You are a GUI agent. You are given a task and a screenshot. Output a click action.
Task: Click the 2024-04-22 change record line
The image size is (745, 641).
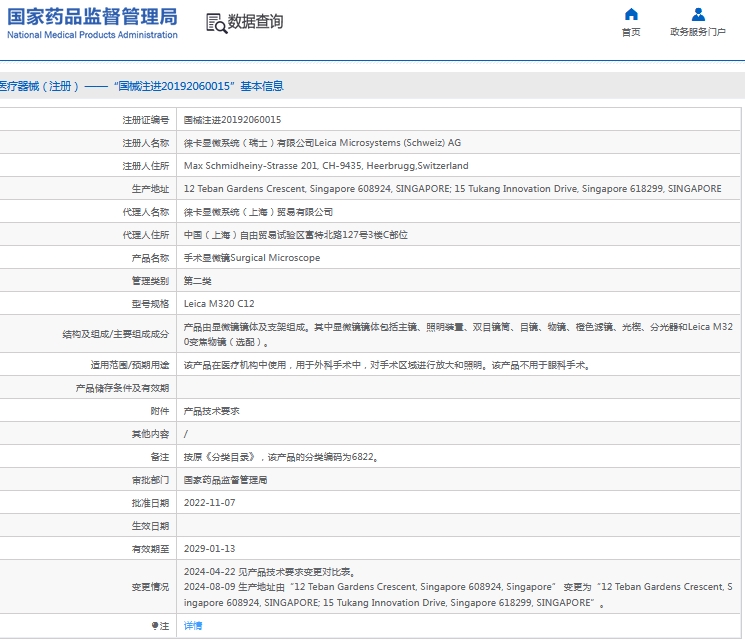pos(269,572)
